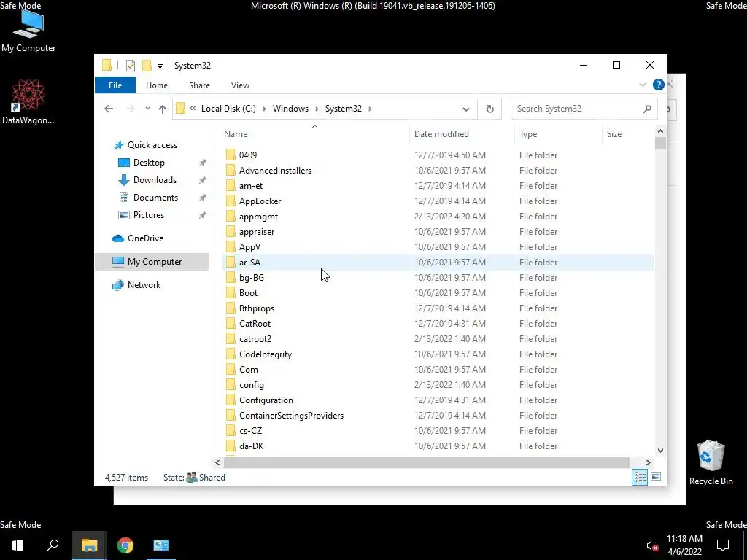Select Quick access in navigation pane
The image size is (747, 560).
pyautogui.click(x=152, y=145)
